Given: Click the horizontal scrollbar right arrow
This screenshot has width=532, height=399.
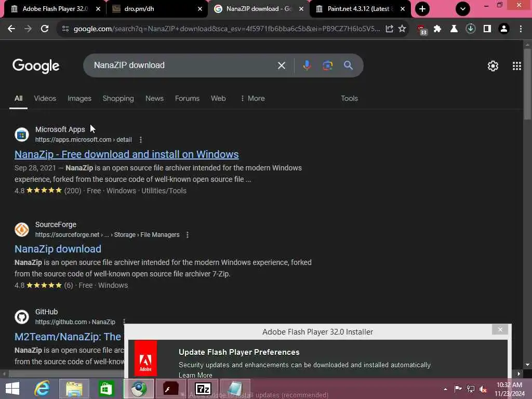Looking at the screenshot, I should pos(519,374).
